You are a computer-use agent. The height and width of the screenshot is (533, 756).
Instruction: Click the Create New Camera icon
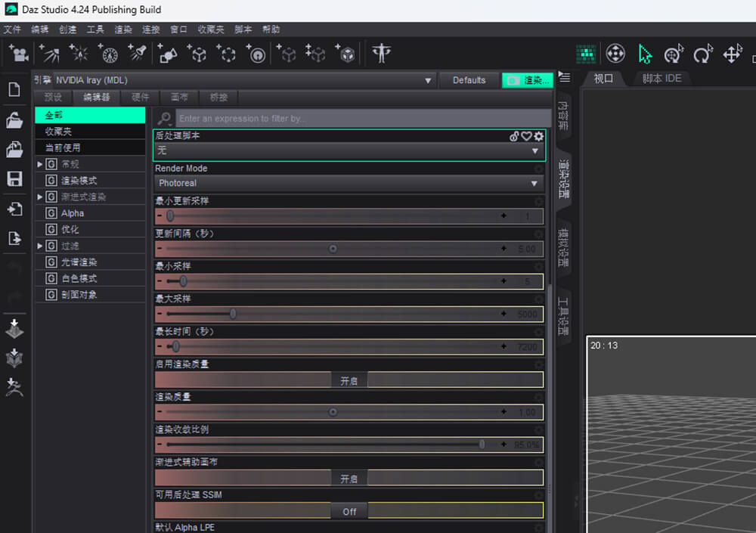pos(19,54)
